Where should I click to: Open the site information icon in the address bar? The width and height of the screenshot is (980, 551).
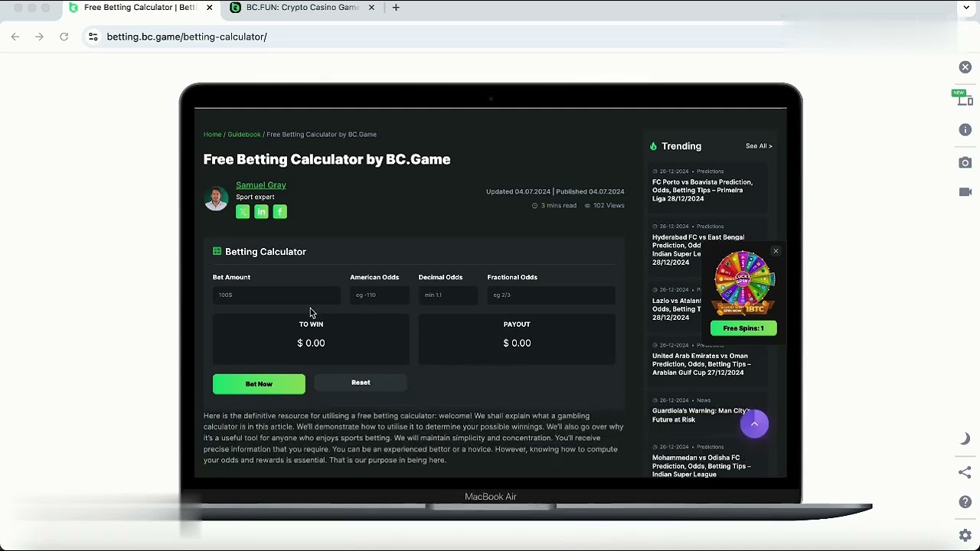point(93,37)
